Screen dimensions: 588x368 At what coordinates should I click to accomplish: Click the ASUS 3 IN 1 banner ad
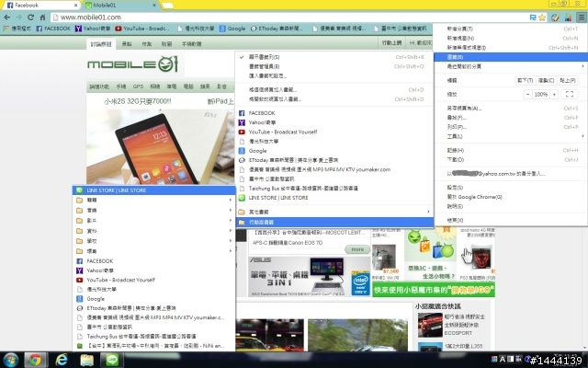tap(310, 277)
